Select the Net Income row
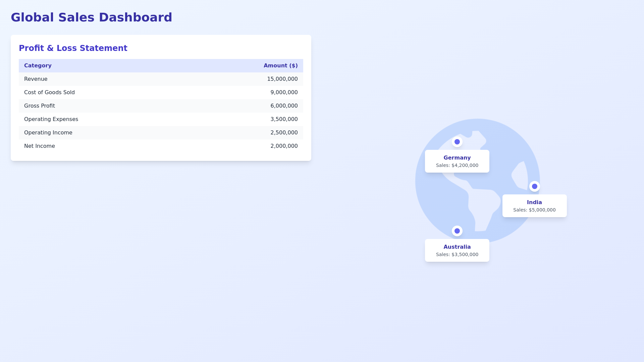The image size is (644, 362). point(161,146)
